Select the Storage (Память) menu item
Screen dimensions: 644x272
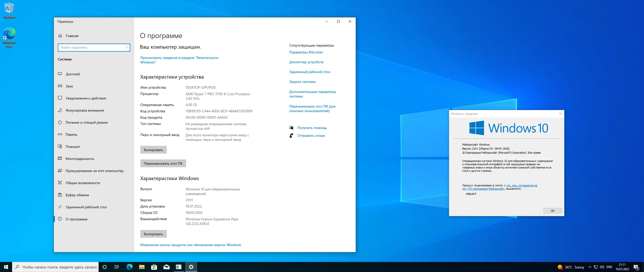pyautogui.click(x=71, y=134)
